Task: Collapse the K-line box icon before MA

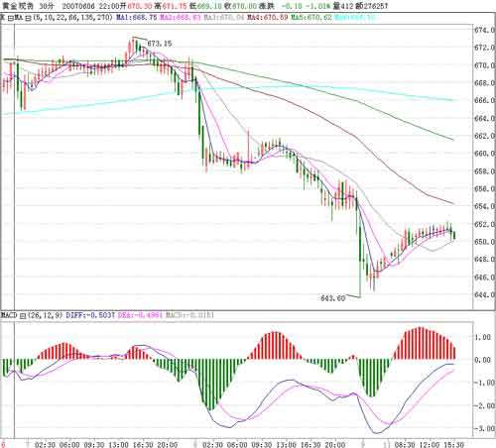Action: coord(11,18)
